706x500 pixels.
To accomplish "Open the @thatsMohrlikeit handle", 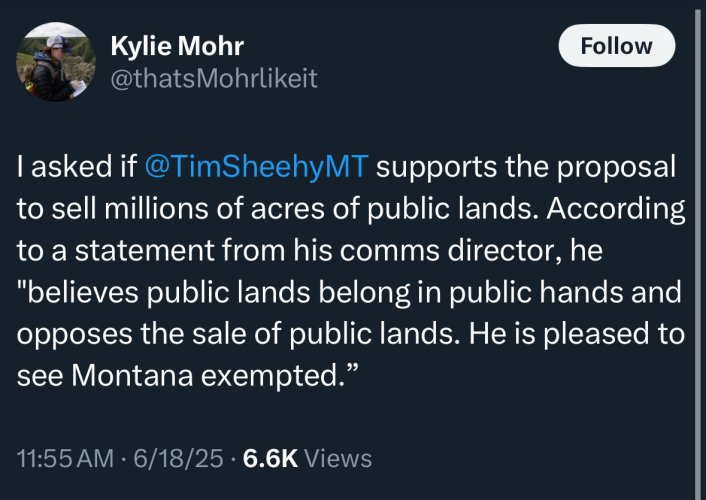I will pyautogui.click(x=212, y=78).
